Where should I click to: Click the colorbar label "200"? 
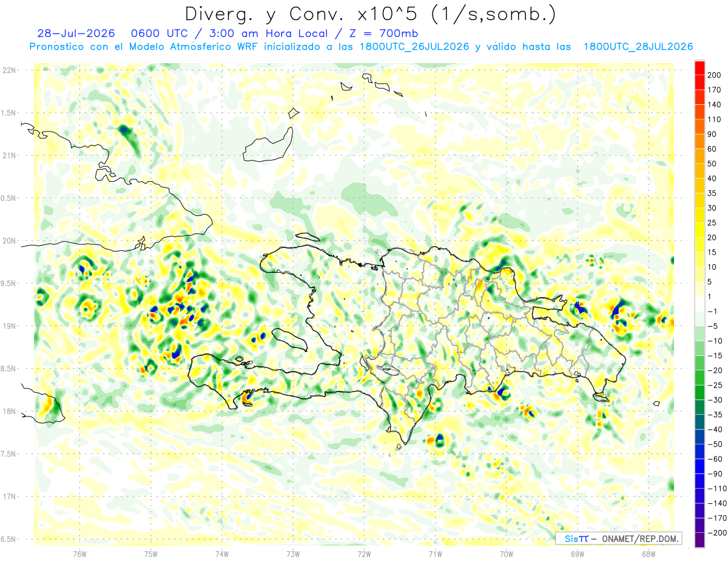[715, 75]
